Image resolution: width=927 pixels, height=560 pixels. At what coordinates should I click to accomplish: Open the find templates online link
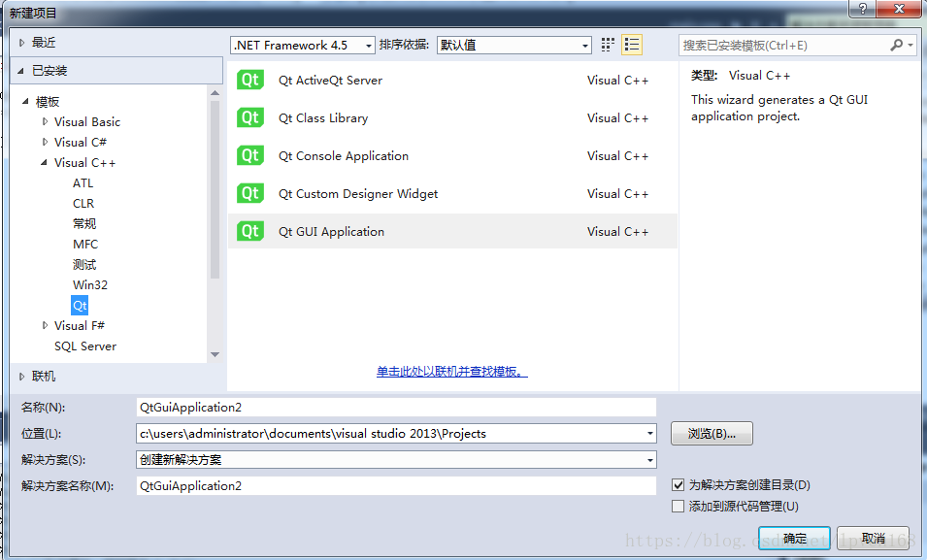click(x=452, y=372)
